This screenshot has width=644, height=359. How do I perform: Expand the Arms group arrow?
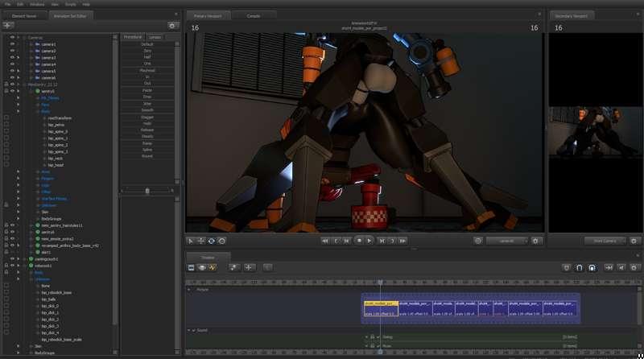(18, 171)
